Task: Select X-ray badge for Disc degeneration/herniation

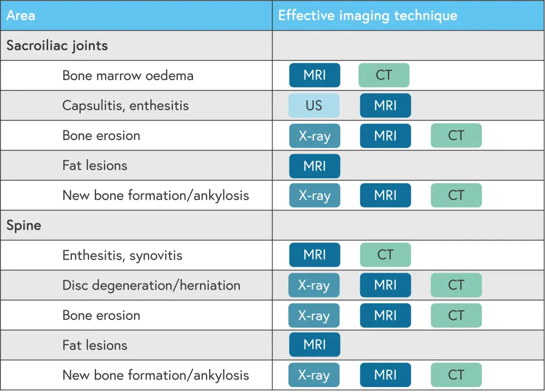Action: 314,285
